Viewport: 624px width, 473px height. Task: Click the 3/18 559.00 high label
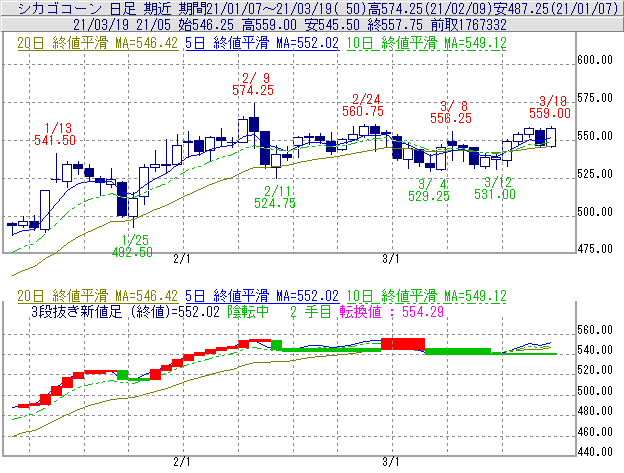[550, 107]
